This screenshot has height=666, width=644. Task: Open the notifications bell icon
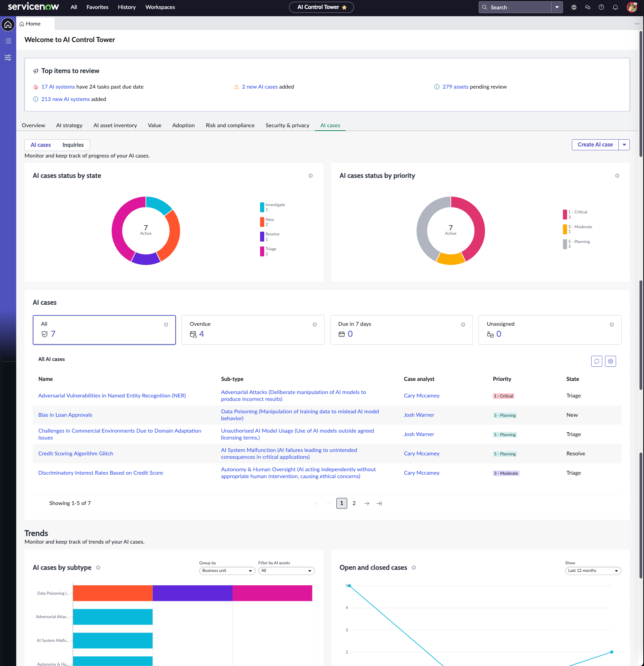click(615, 7)
